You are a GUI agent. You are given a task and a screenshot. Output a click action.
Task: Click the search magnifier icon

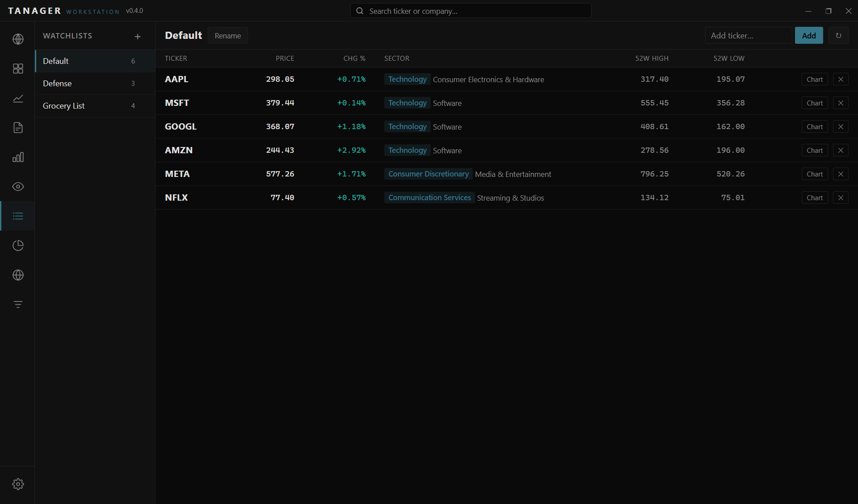(x=360, y=11)
